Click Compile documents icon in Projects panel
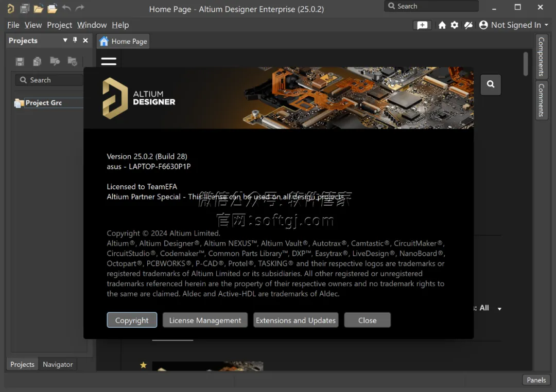Screen dimensions: 556x392 click(x=37, y=62)
